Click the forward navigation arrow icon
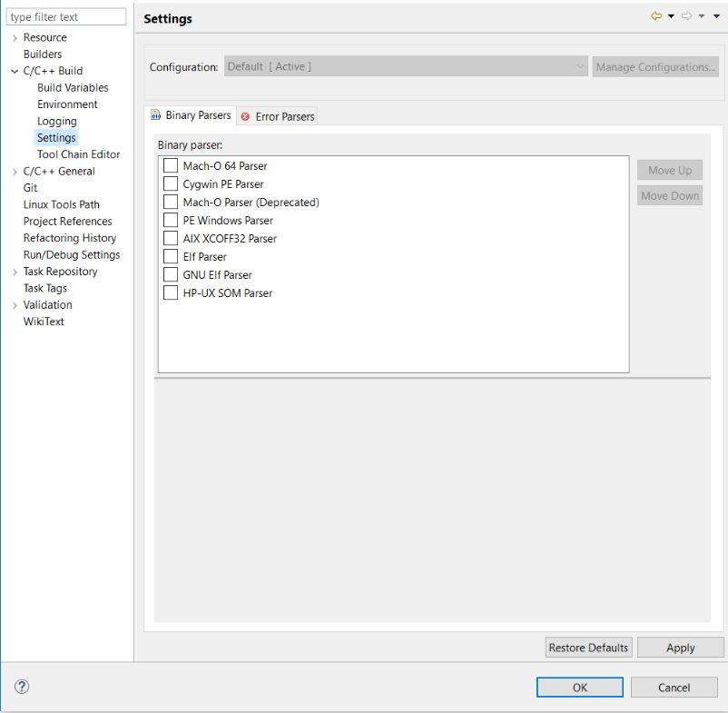728x713 pixels. pyautogui.click(x=686, y=16)
